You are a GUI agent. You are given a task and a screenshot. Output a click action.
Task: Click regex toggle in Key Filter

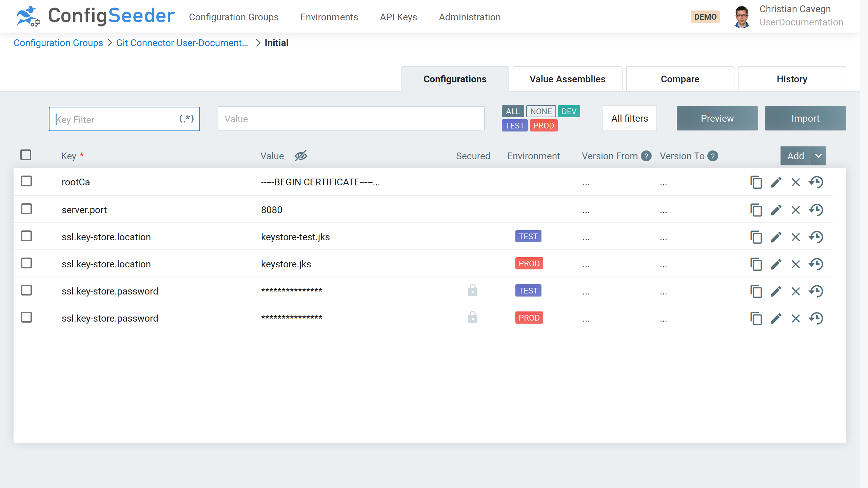click(x=186, y=119)
